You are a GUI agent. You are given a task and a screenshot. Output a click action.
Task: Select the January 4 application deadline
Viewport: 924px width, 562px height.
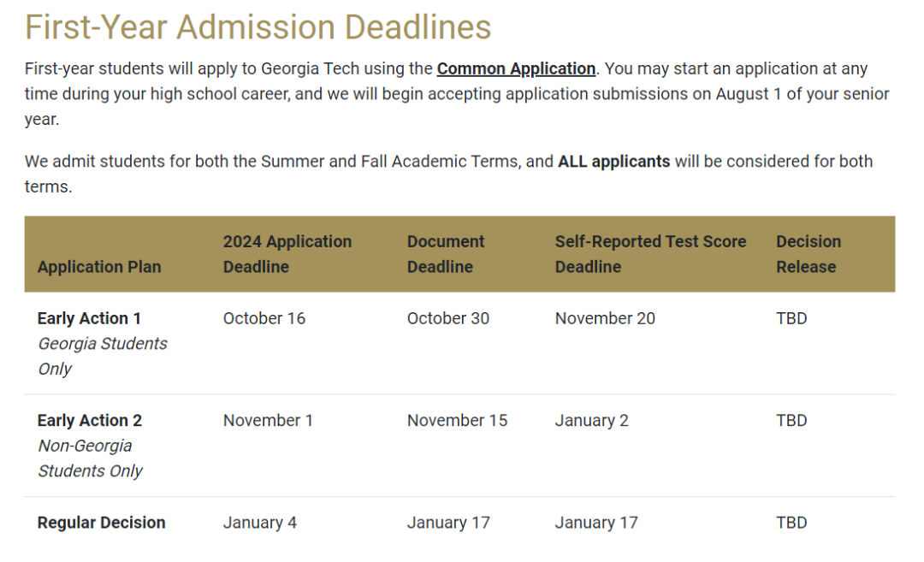[259, 523]
